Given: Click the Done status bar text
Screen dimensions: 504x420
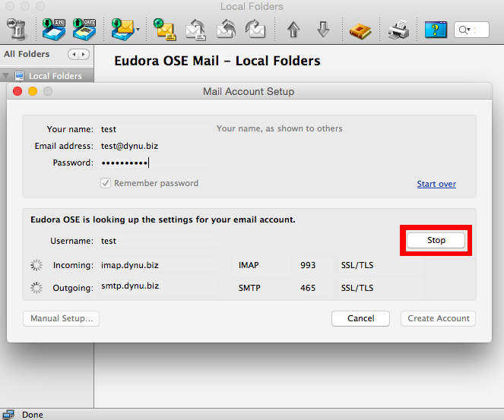Looking at the screenshot, I should [x=33, y=415].
